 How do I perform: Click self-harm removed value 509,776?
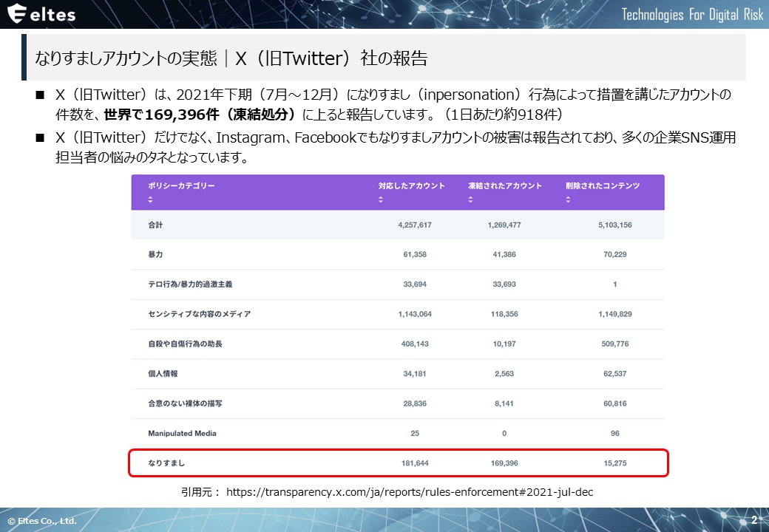pos(615,344)
